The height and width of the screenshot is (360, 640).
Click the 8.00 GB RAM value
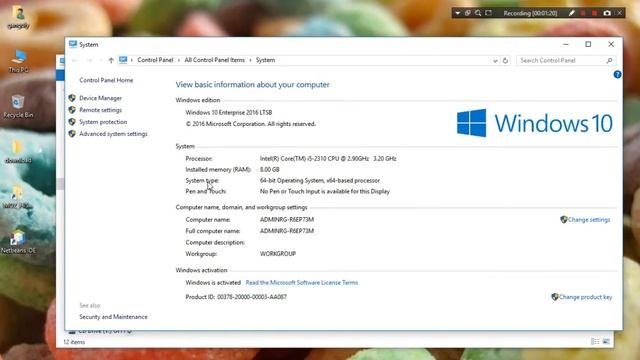coord(269,169)
